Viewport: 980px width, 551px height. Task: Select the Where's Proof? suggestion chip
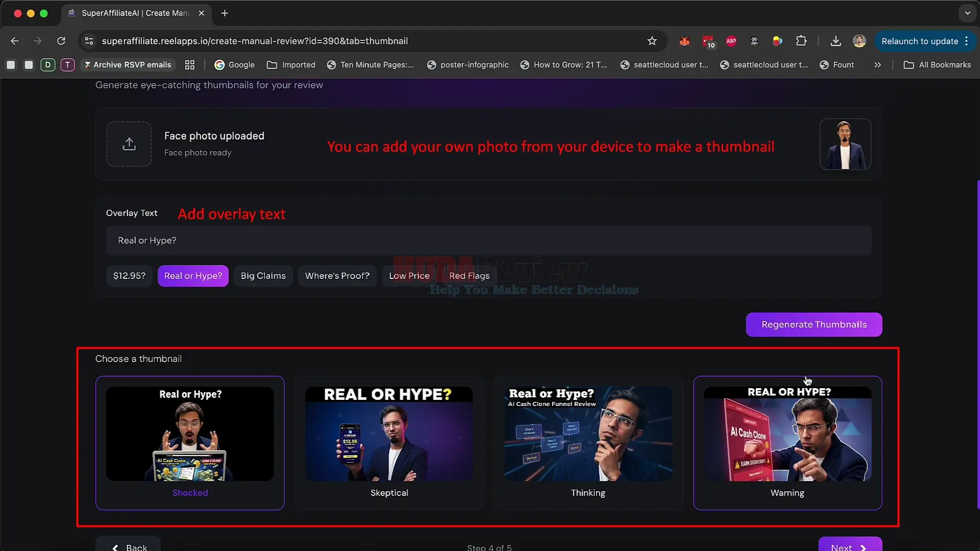(337, 276)
